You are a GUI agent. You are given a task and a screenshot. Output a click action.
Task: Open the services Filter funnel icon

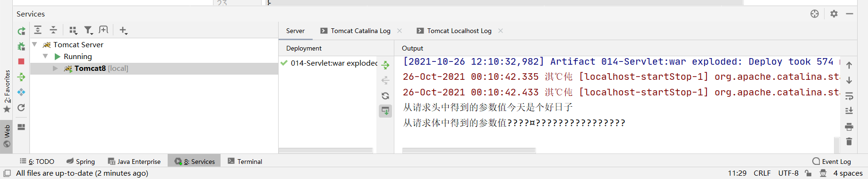pyautogui.click(x=88, y=30)
